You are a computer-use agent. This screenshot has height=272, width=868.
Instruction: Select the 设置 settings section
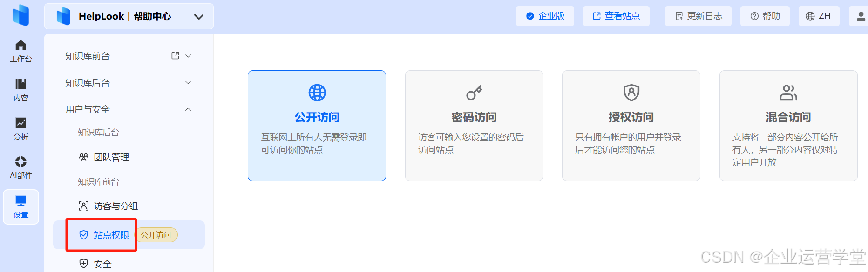[x=21, y=207]
